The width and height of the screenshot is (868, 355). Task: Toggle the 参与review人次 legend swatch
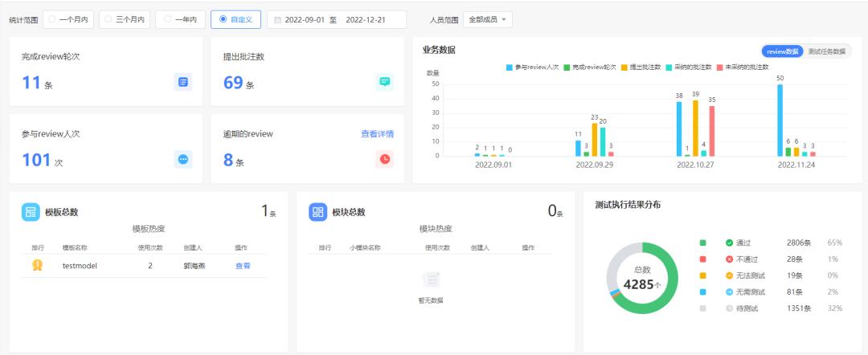point(510,67)
